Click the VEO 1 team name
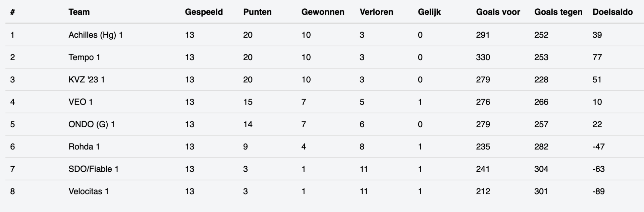Viewport: 644px width, 212px height. click(x=80, y=102)
